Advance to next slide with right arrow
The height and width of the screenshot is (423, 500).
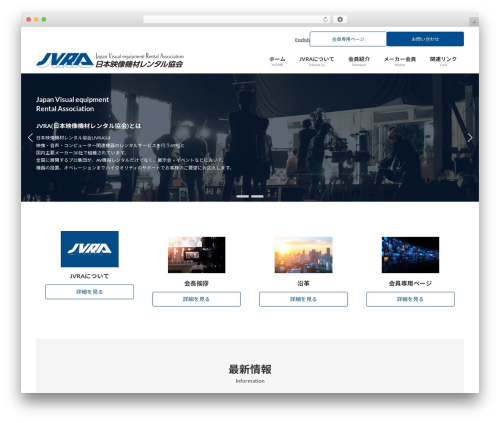470,137
